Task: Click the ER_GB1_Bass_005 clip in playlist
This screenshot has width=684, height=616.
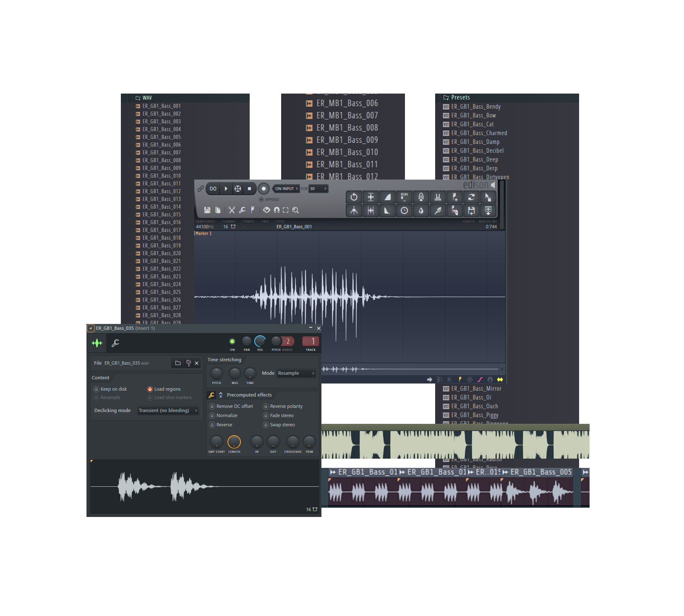Action: pos(540,472)
